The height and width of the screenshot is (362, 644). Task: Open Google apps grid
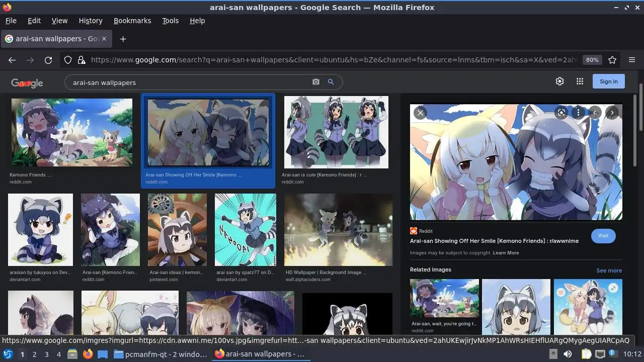580,81
